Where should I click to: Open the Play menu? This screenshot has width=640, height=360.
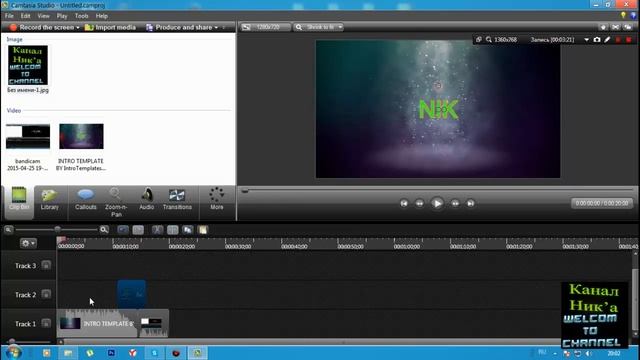(62, 16)
